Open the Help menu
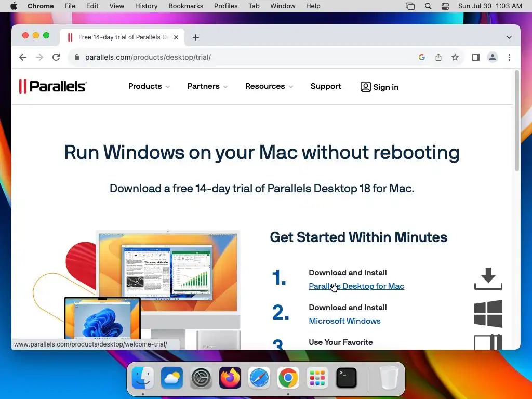This screenshot has height=399, width=532. pyautogui.click(x=313, y=6)
